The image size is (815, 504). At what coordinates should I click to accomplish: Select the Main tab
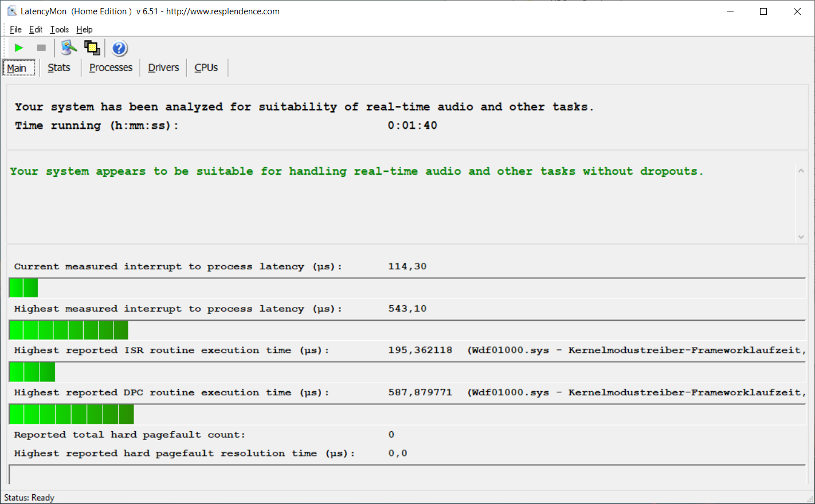[x=17, y=68]
